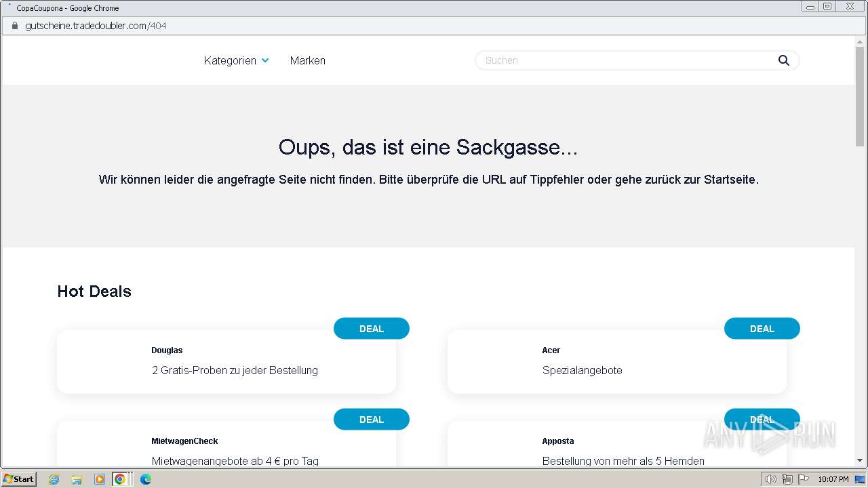Launch Internet Explorer from taskbar

click(x=54, y=479)
